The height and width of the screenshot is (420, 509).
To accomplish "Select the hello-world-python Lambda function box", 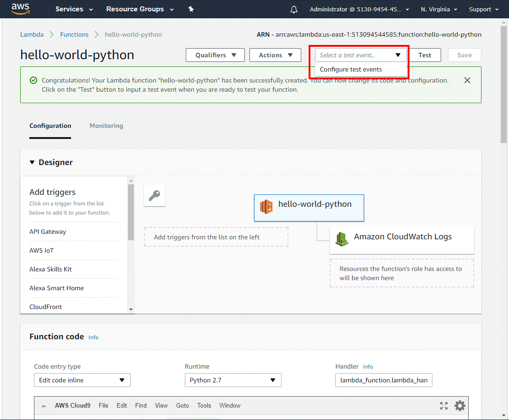I will [309, 208].
